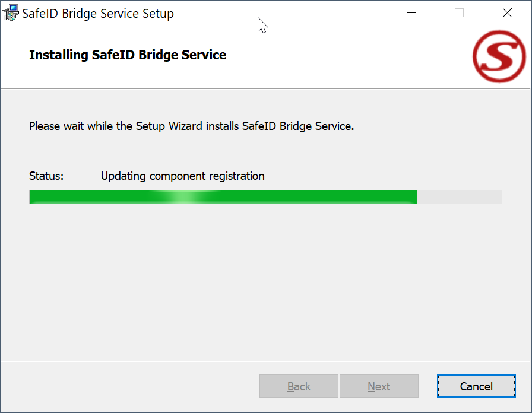The image size is (532, 413).
Task: Click the "SafeID Bridge Service Setup" title text
Action: [98, 14]
